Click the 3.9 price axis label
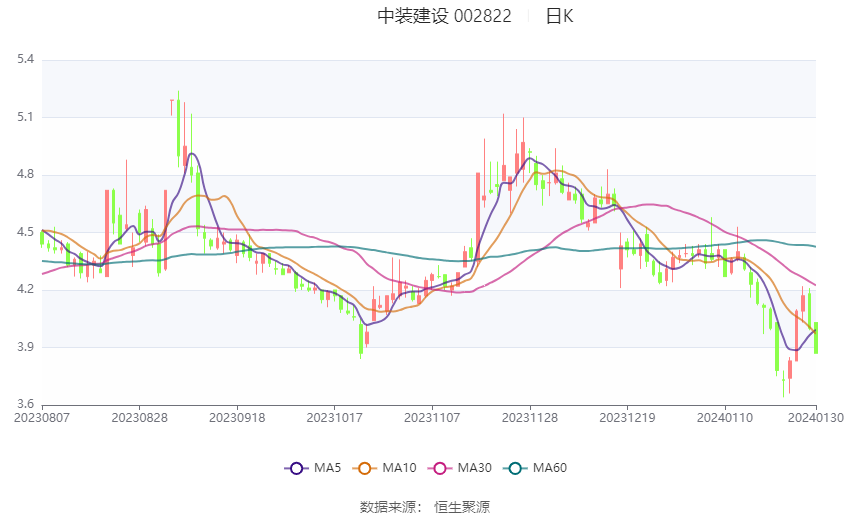This screenshot has height=517, width=850. 25,347
